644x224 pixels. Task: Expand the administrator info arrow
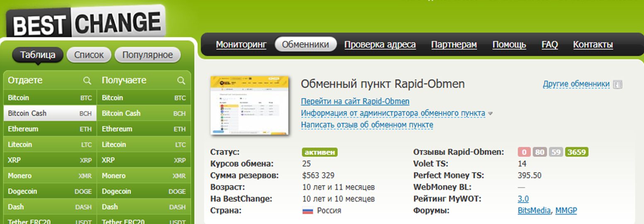tap(490, 113)
